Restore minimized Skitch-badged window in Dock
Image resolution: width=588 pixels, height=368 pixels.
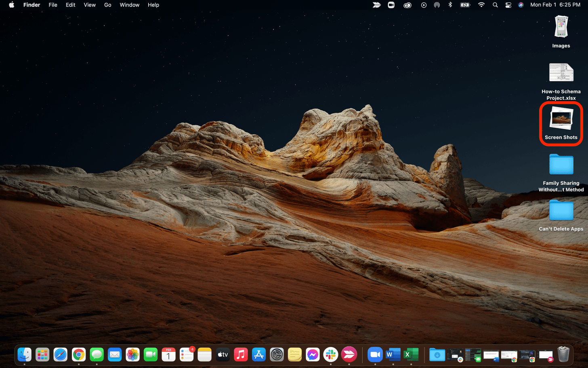coord(546,356)
